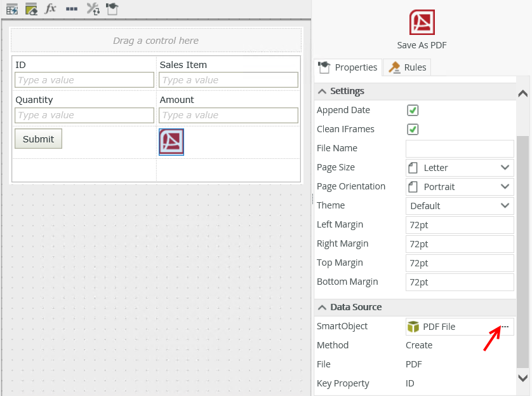The image size is (532, 396).
Task: Select the 'Amount' label
Action: click(176, 100)
